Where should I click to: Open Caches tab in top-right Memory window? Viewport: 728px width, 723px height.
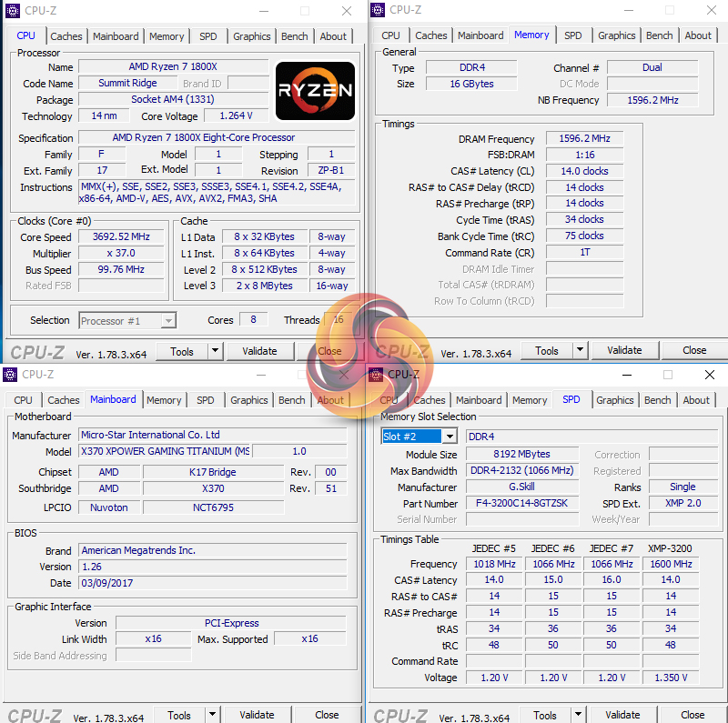430,35
